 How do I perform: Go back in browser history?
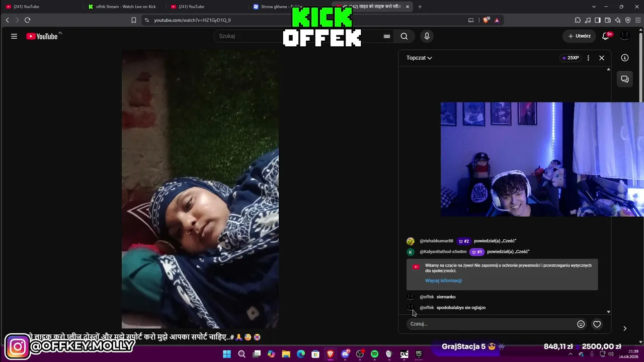[7, 20]
